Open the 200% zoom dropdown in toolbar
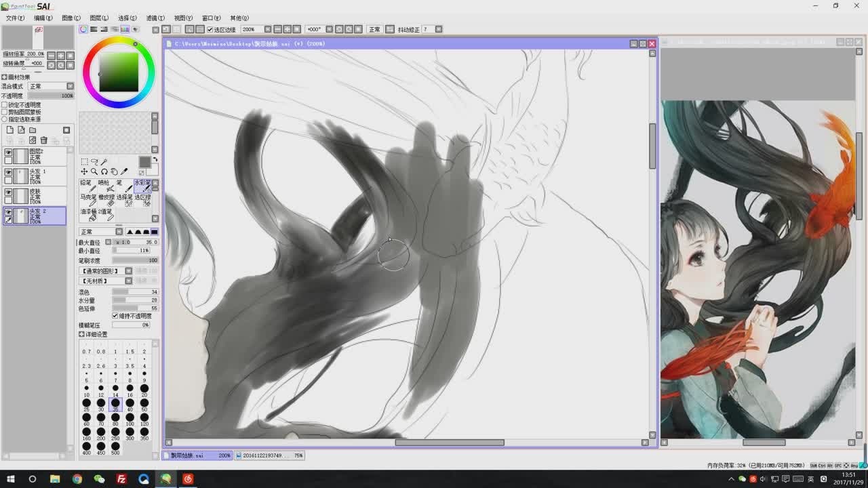868x488 pixels. pos(268,29)
